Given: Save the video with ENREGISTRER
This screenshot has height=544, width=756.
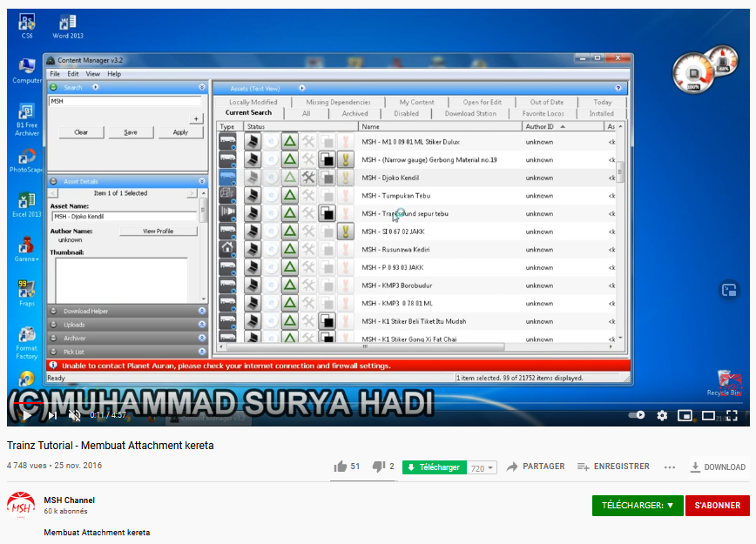Looking at the screenshot, I should pyautogui.click(x=613, y=466).
